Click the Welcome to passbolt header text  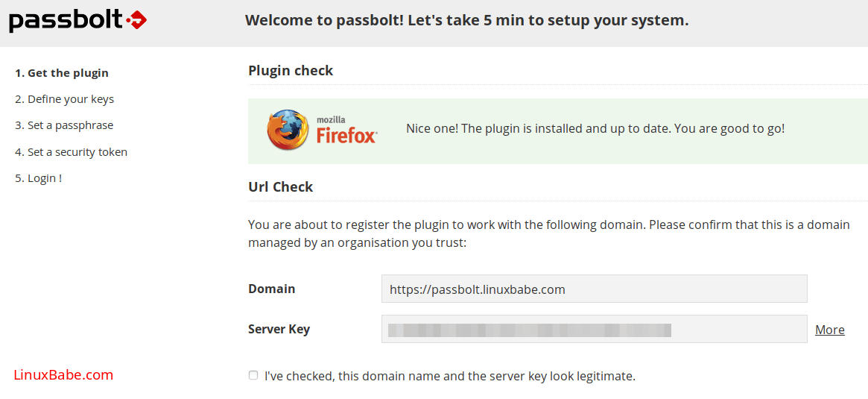click(x=466, y=20)
